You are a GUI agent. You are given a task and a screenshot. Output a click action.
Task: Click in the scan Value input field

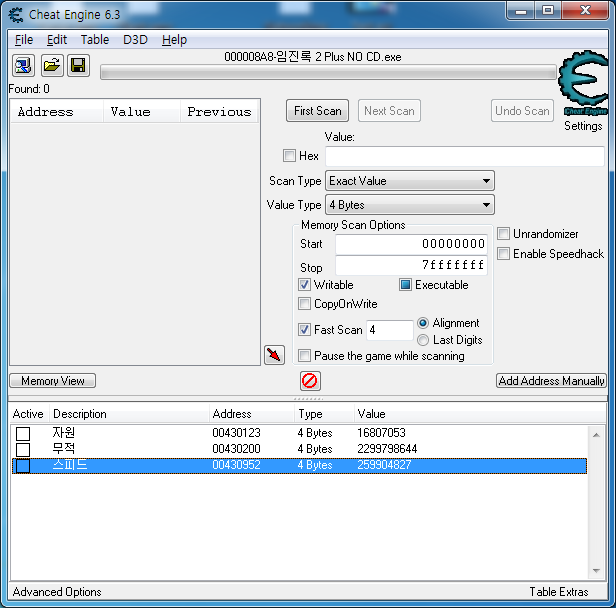(x=465, y=156)
